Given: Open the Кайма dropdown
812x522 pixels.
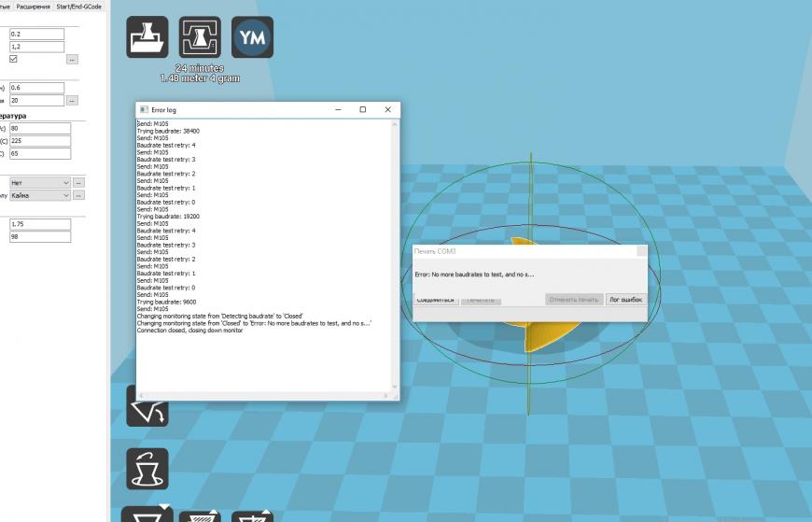Looking at the screenshot, I should coord(40,195).
